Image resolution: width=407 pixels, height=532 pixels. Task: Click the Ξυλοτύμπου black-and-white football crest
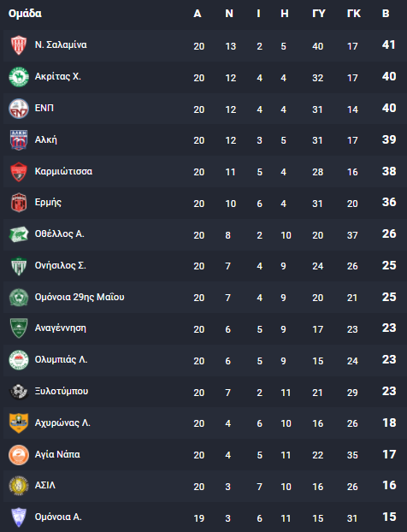coord(19,392)
